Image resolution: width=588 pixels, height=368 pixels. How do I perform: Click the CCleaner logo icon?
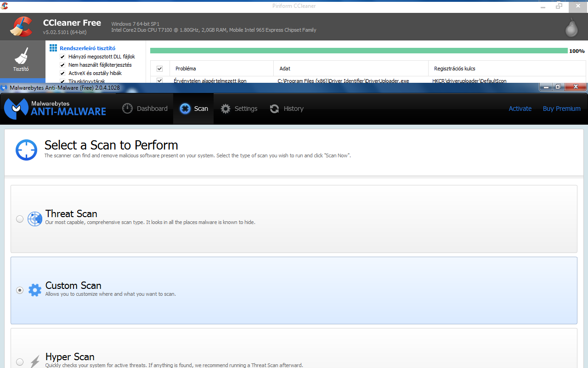pyautogui.click(x=21, y=27)
